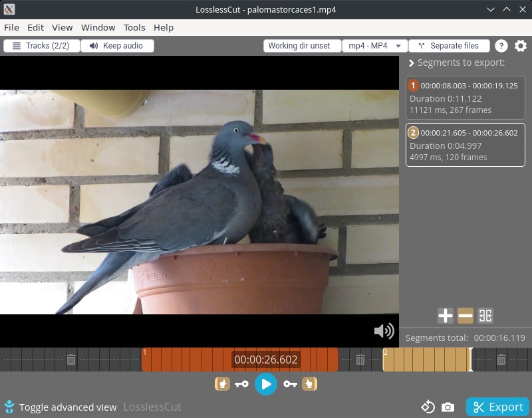Click Working dir unset button
The image size is (532, 418).
(x=302, y=46)
